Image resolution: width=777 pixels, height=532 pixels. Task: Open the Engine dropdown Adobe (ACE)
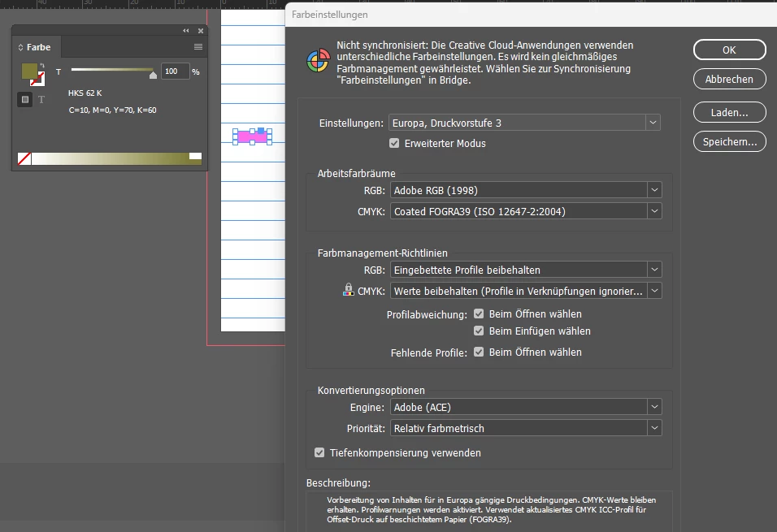click(x=526, y=407)
